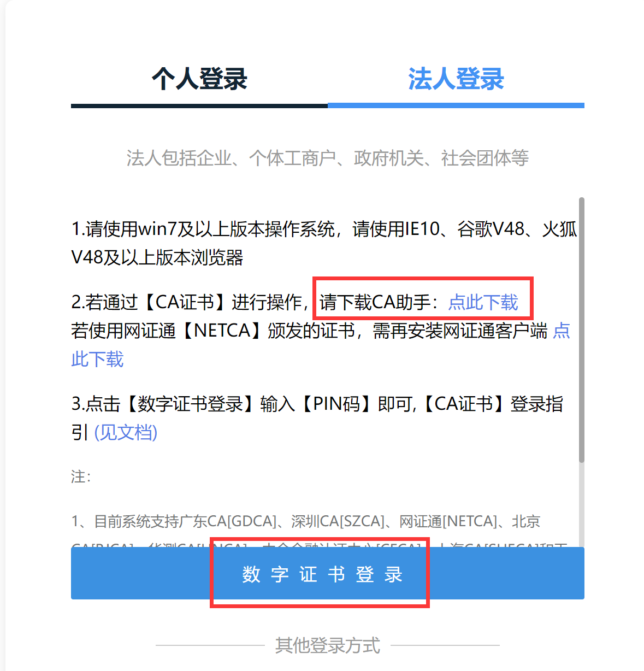Click the instructions panel scrollbar thumb
Screen dimensions: 644x671
coord(582,330)
